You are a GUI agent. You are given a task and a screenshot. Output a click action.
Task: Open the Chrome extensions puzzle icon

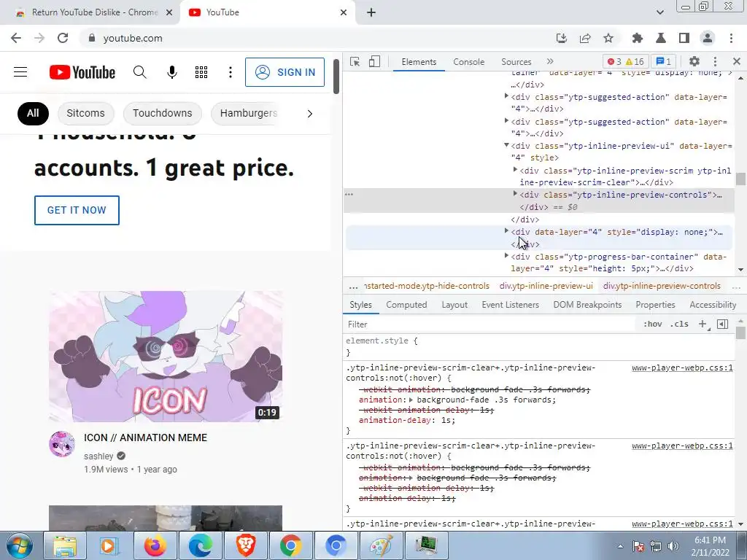coord(638,38)
